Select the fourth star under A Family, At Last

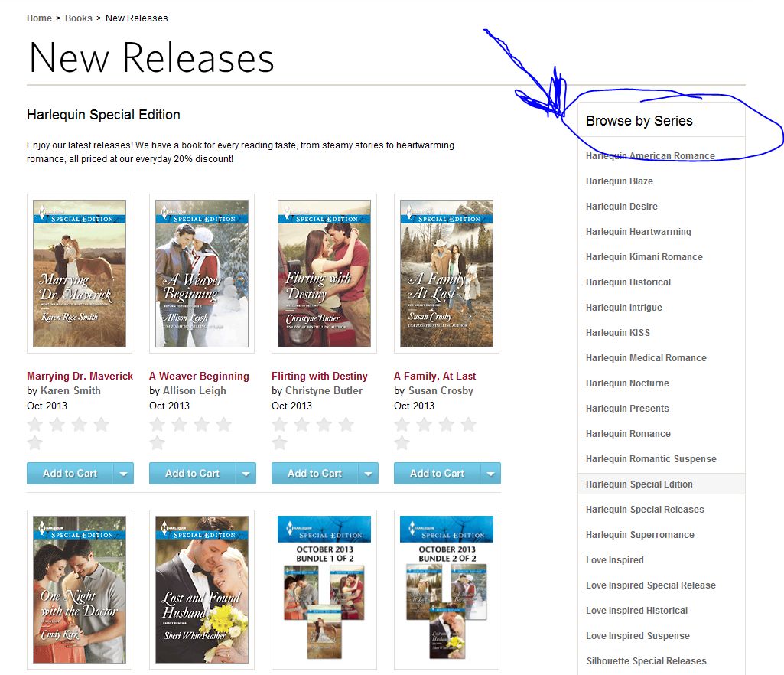point(469,425)
